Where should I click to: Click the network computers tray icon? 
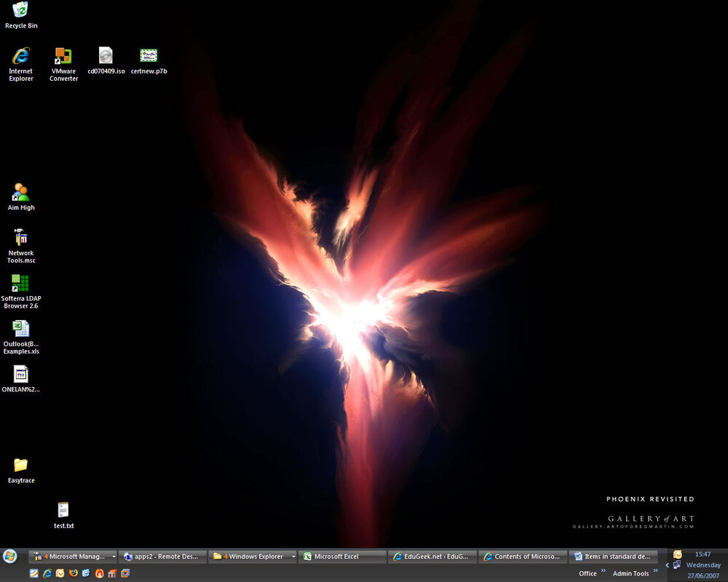[x=677, y=565]
